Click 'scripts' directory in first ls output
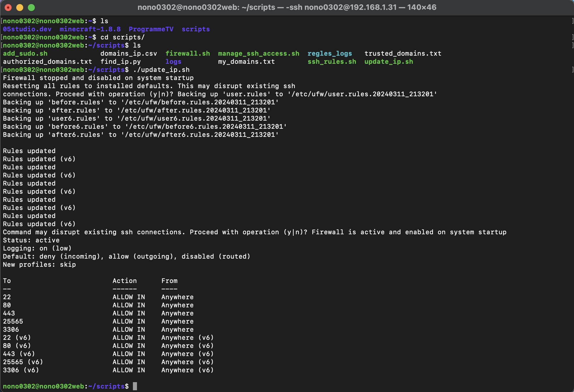 click(196, 29)
